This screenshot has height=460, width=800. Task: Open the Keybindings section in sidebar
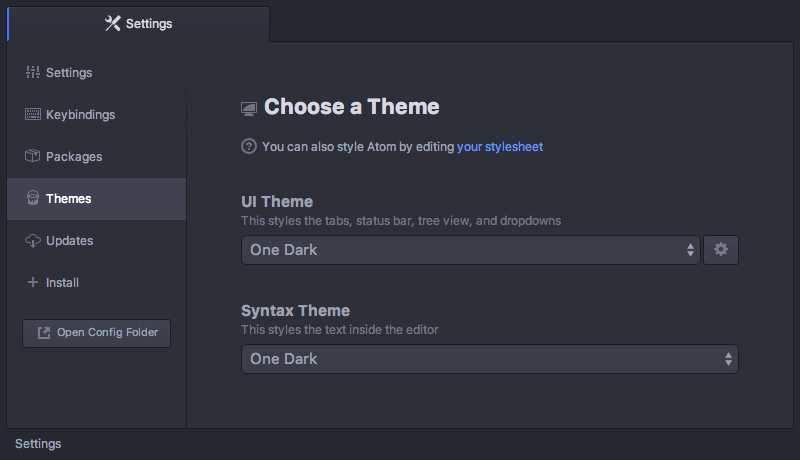tap(80, 115)
